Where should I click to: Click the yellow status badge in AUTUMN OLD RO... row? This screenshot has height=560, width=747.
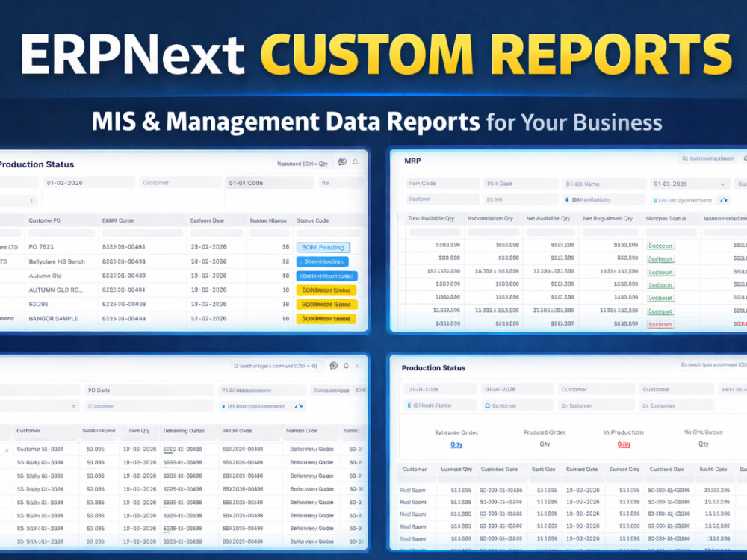click(326, 290)
